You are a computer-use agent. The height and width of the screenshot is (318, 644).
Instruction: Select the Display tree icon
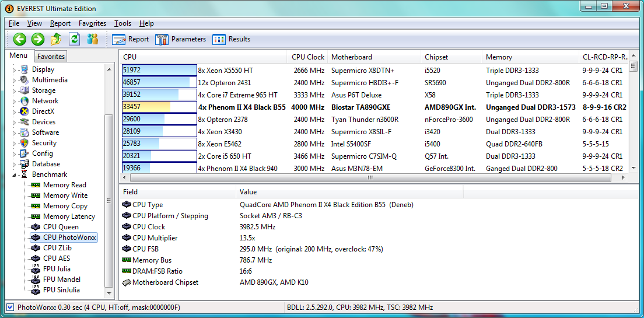(x=24, y=69)
